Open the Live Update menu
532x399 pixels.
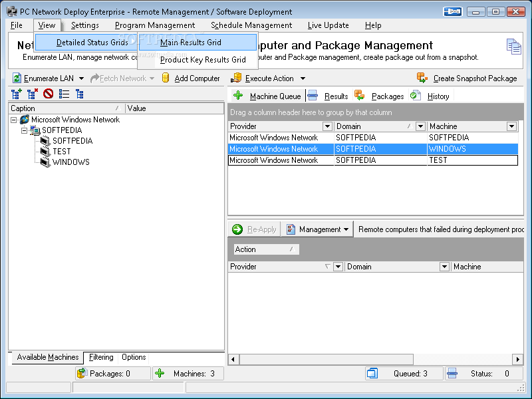click(x=328, y=25)
